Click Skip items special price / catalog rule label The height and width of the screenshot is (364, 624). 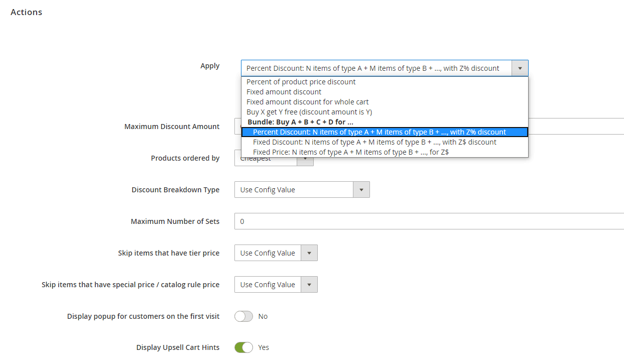(x=131, y=285)
